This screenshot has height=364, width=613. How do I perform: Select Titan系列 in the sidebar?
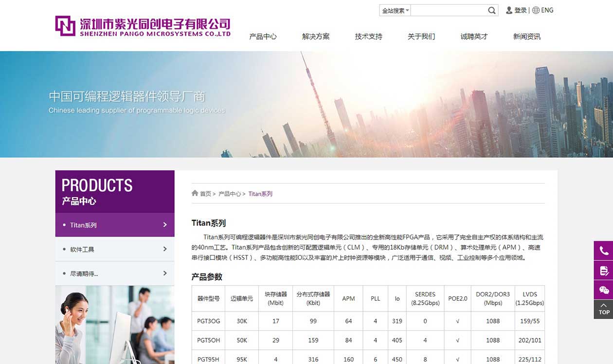coord(115,225)
